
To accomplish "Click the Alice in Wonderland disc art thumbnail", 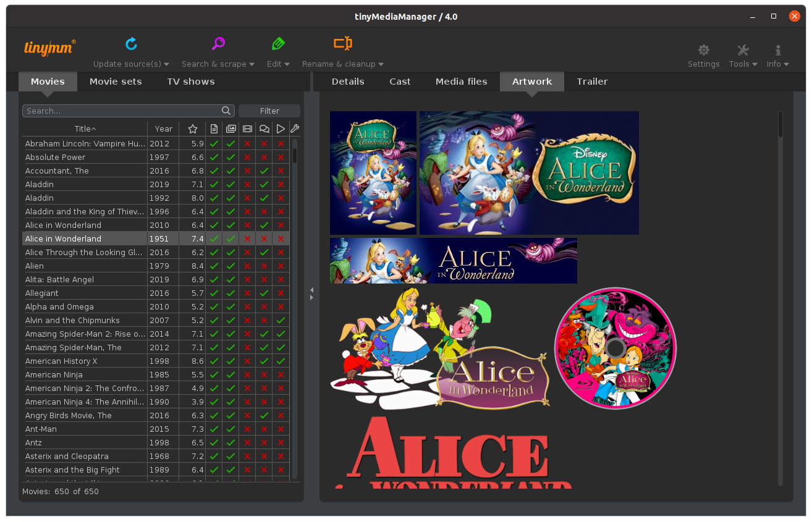I will click(615, 348).
